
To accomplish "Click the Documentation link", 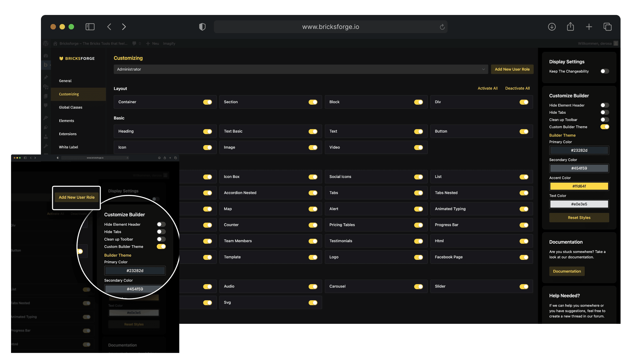I will 566,271.
